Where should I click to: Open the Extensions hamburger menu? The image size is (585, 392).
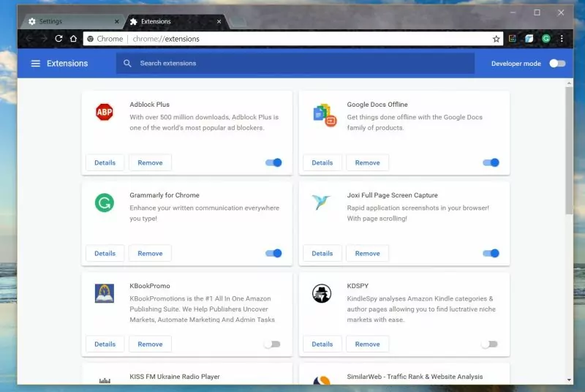(x=35, y=64)
